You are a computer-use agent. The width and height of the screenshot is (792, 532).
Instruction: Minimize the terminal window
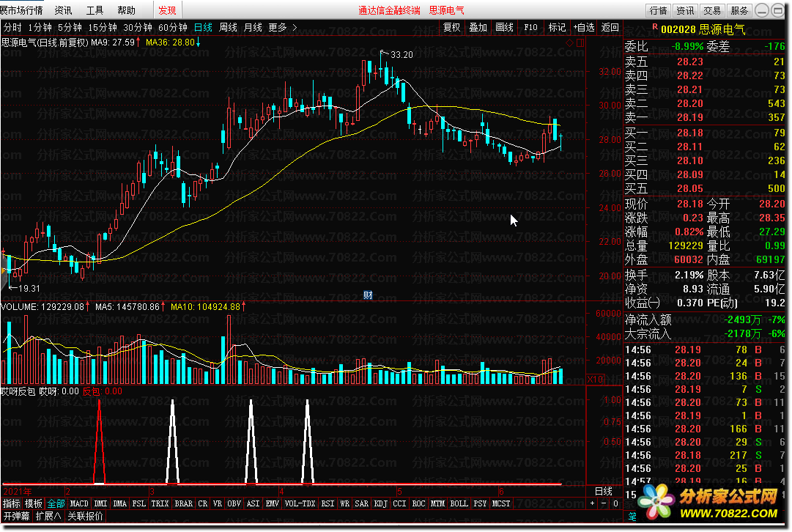[762, 10]
